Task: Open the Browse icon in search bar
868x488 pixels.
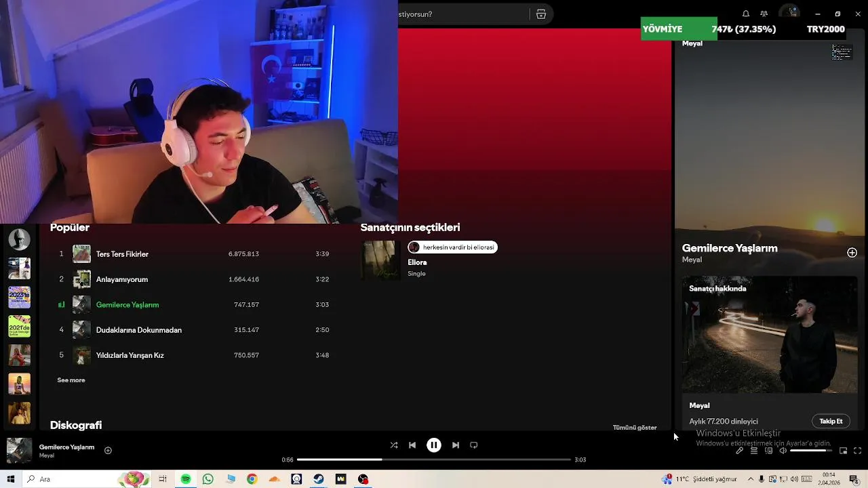Action: 541,14
